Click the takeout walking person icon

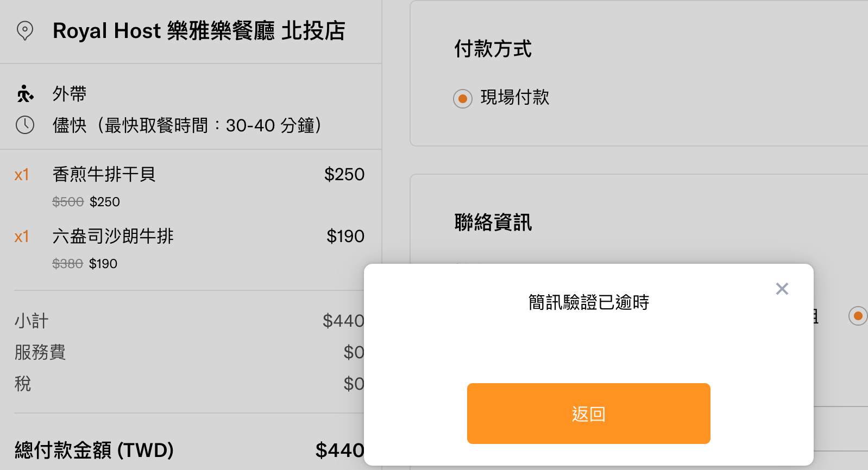[x=25, y=94]
